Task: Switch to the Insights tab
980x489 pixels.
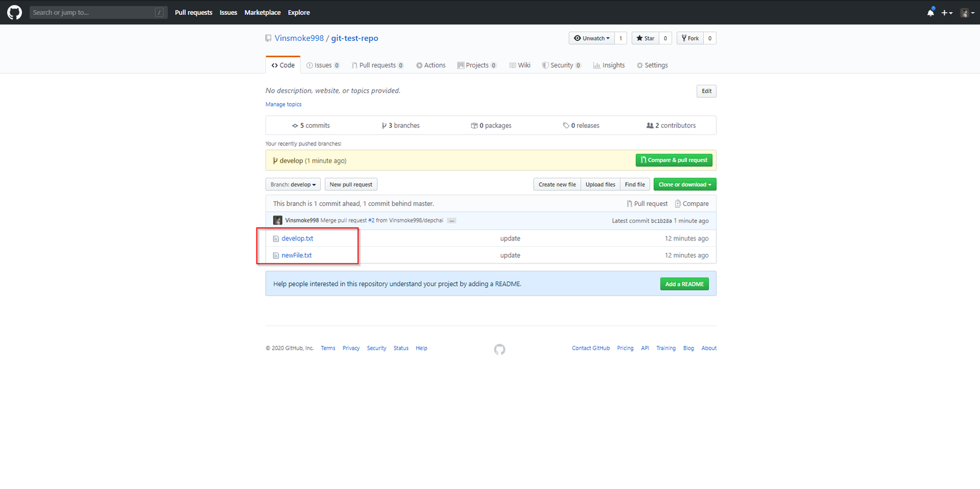Action: [x=609, y=65]
